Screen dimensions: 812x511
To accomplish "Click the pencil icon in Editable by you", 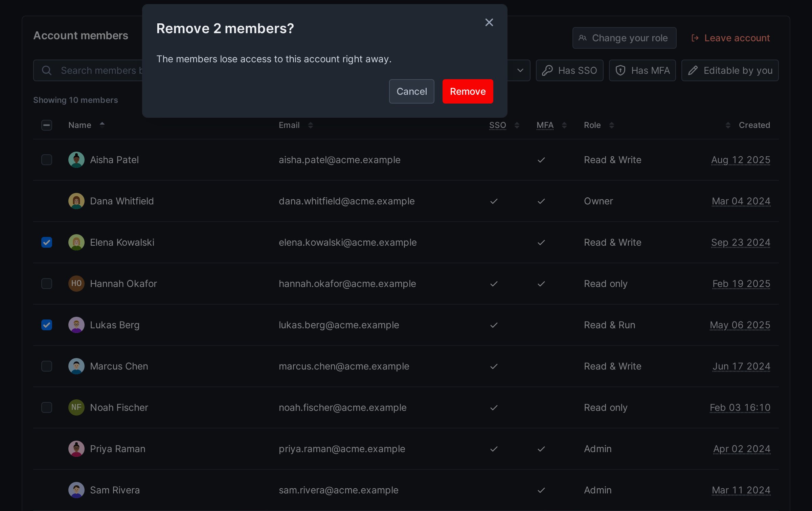I will click(x=693, y=70).
